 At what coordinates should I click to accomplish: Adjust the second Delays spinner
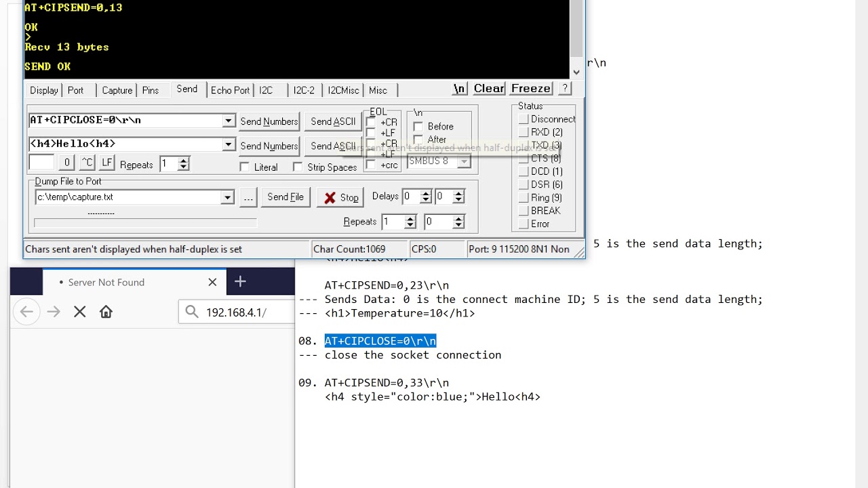458,197
